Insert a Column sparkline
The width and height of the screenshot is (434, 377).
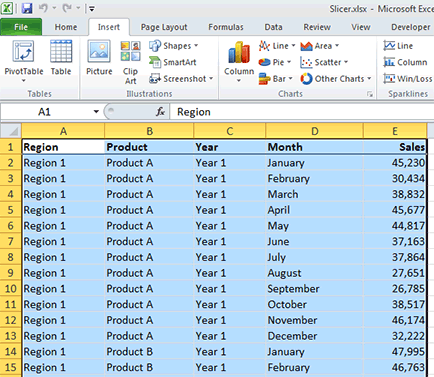[405, 62]
